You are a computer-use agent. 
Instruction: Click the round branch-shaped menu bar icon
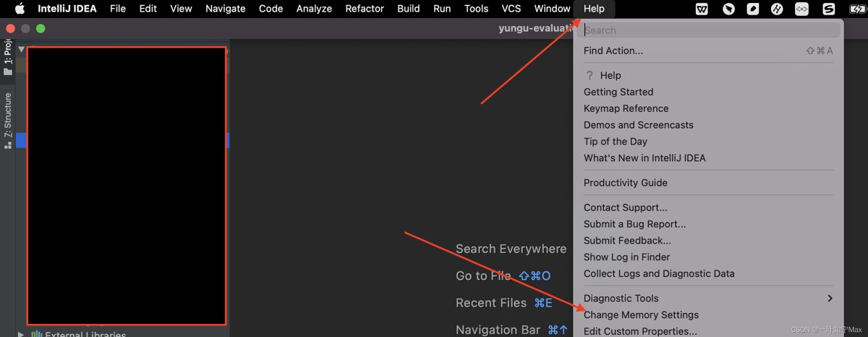777,9
